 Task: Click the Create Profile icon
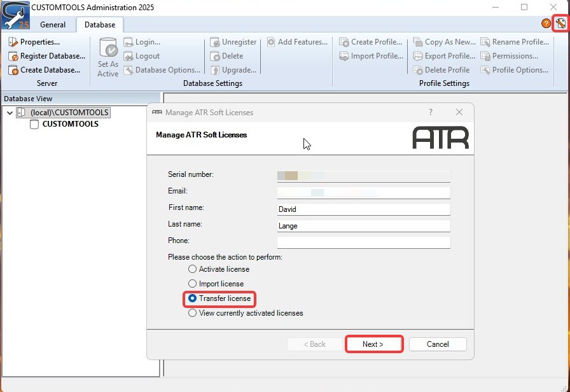[x=344, y=42]
